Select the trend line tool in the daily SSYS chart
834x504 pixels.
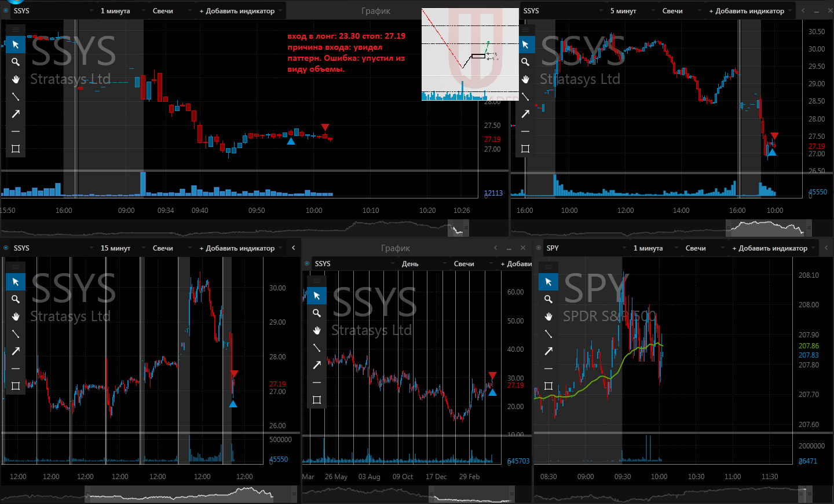coord(317,348)
